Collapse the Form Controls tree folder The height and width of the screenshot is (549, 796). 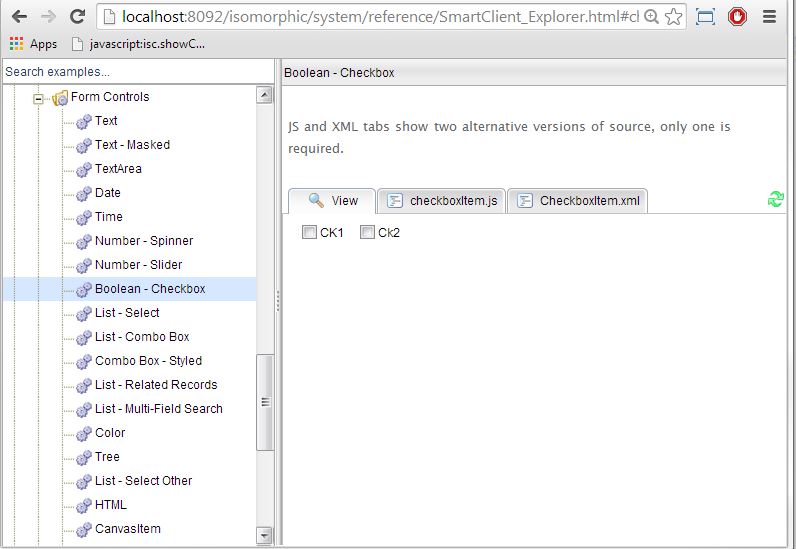click(39, 98)
